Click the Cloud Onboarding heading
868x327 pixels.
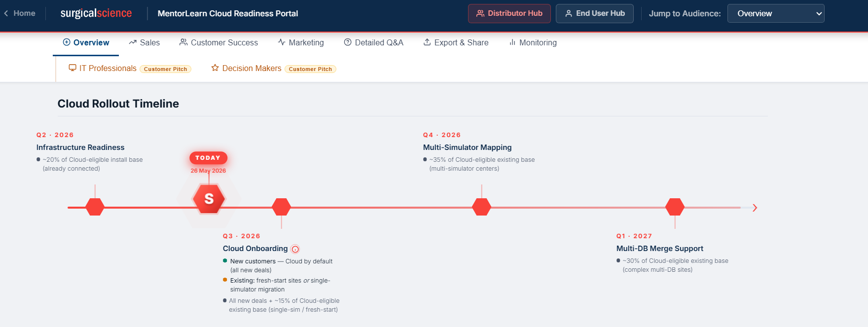[255, 249]
